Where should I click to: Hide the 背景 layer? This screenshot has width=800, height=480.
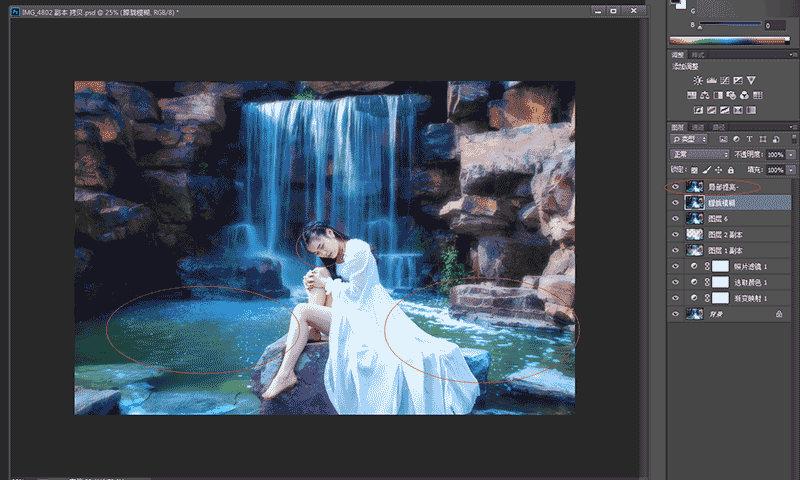pos(675,314)
